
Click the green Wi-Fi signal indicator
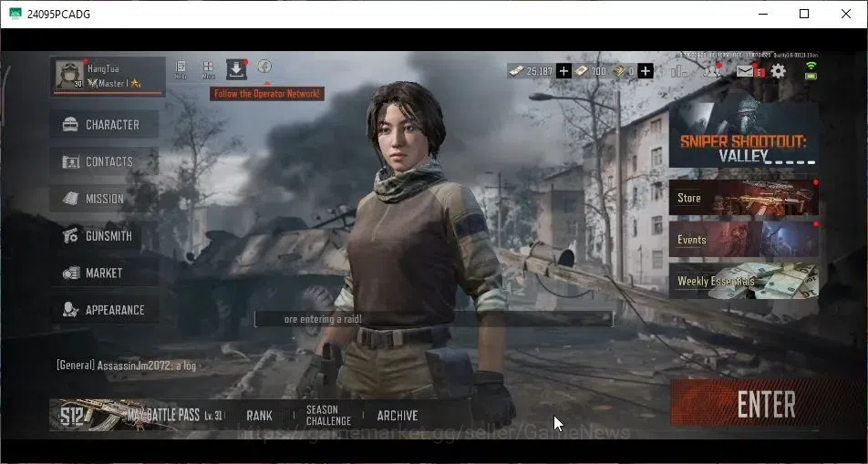tap(811, 67)
